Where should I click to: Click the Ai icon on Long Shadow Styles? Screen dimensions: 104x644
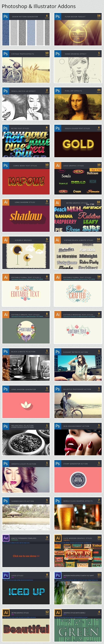tap(6, 202)
